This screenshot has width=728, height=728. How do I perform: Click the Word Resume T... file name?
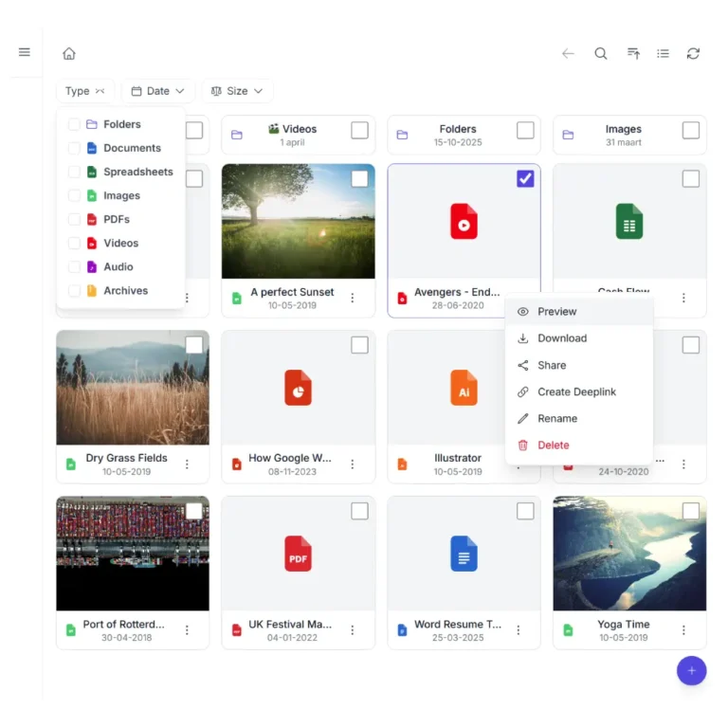pyautogui.click(x=458, y=624)
